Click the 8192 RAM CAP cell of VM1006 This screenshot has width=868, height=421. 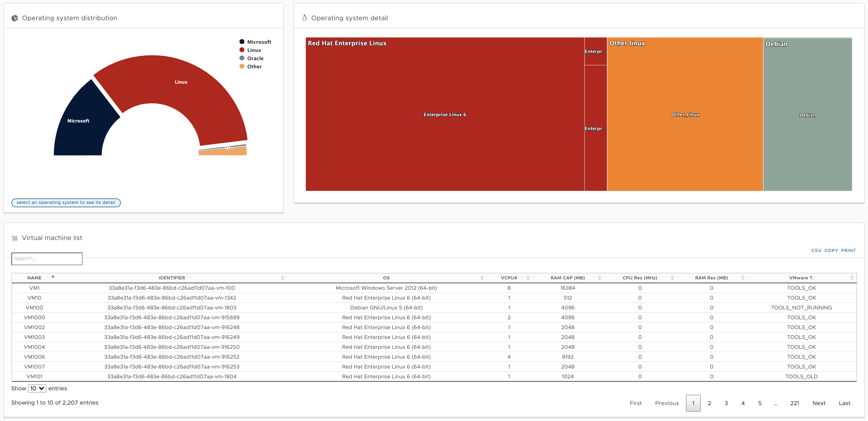pos(568,356)
